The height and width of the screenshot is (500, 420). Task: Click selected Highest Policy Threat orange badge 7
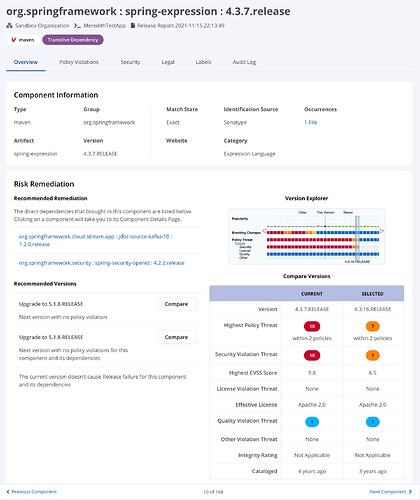tap(372, 326)
